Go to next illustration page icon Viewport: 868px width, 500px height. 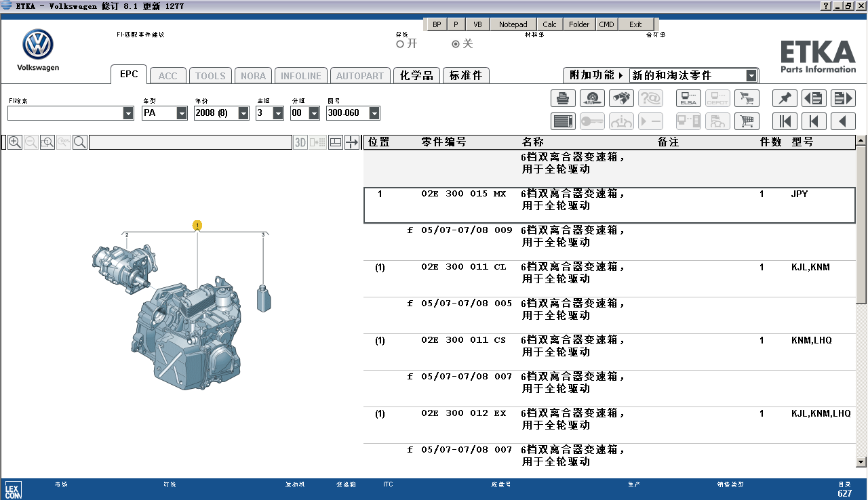coord(843,98)
